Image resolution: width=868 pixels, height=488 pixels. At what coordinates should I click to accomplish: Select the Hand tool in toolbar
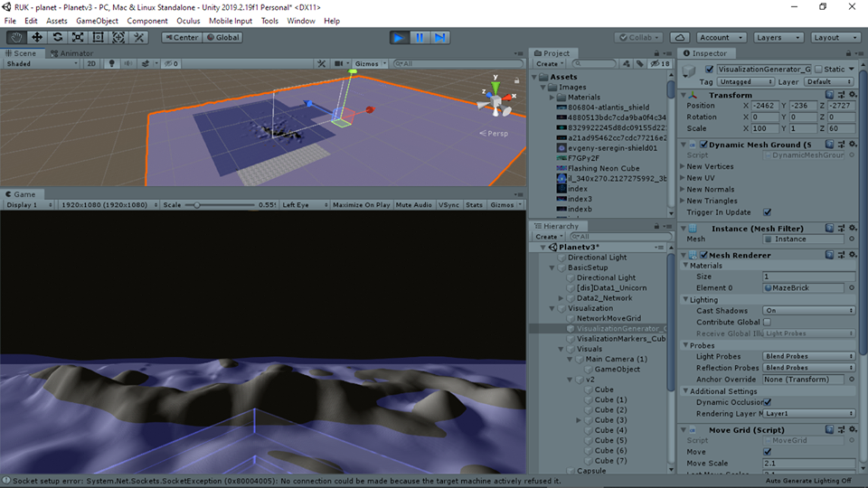point(16,37)
